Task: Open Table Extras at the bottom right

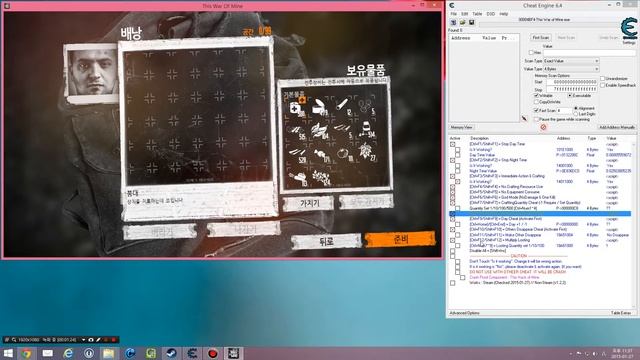Action: pos(620,313)
